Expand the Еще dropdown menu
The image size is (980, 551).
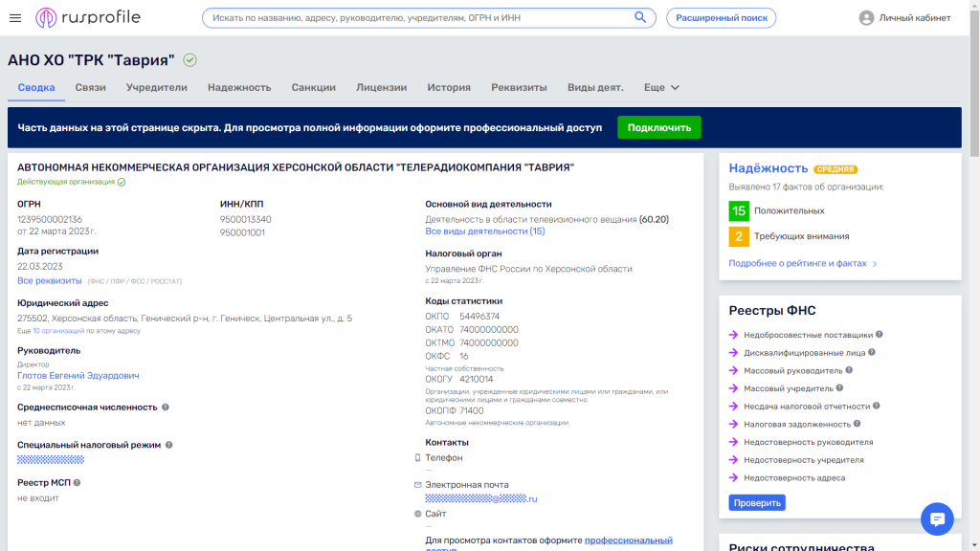661,87
